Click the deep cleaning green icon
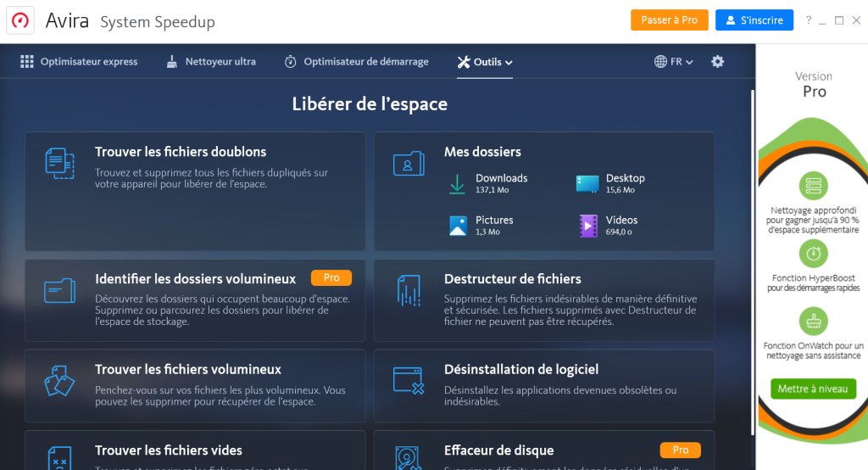 (x=813, y=186)
